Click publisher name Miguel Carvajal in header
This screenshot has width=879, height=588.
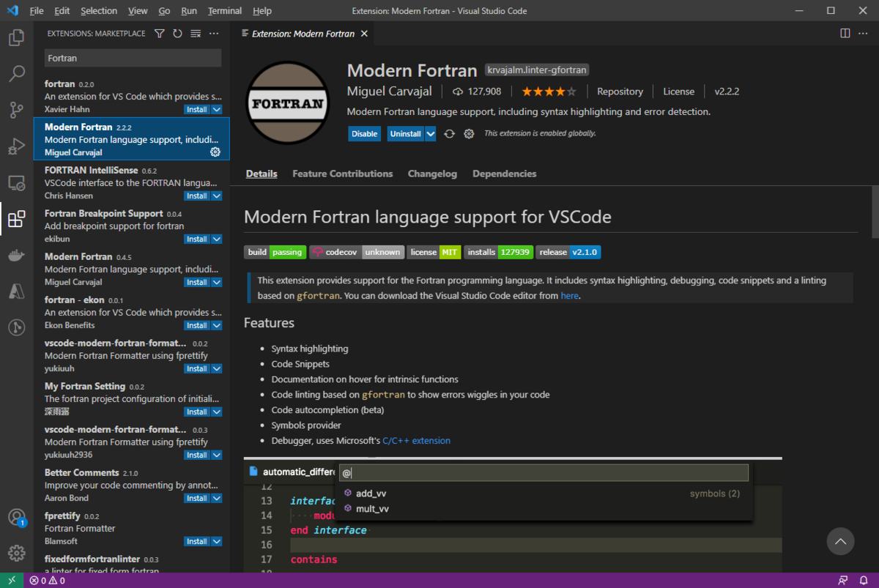(x=389, y=92)
